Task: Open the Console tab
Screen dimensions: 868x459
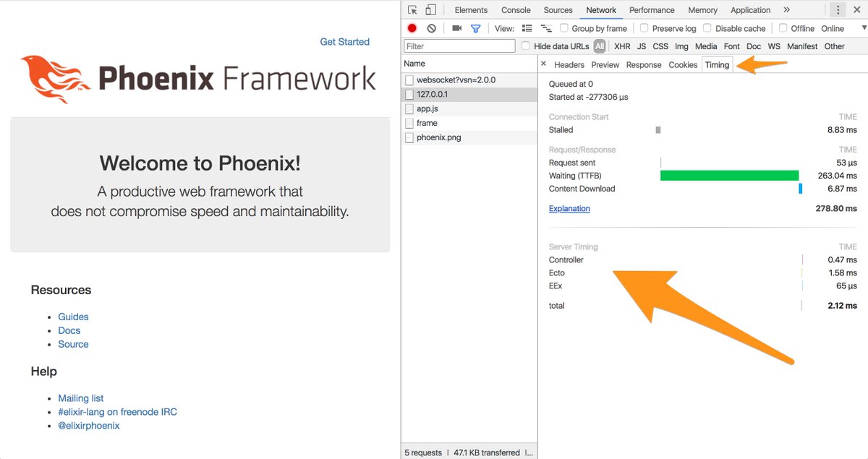Action: tap(516, 10)
